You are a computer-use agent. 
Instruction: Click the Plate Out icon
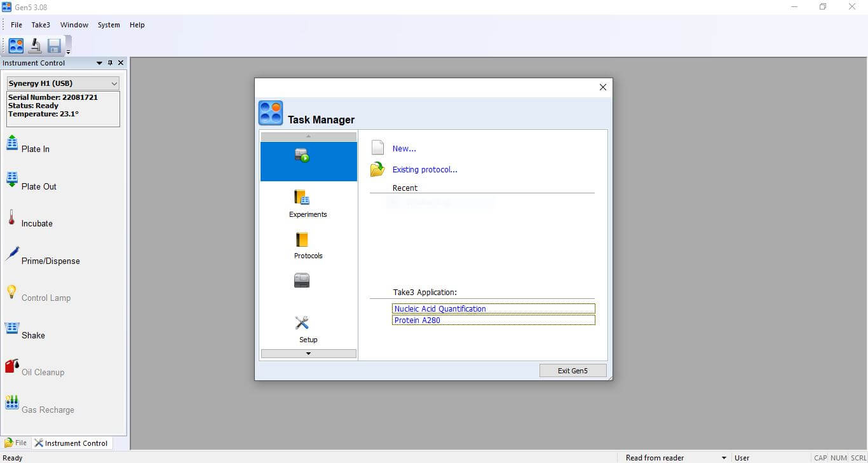12,179
